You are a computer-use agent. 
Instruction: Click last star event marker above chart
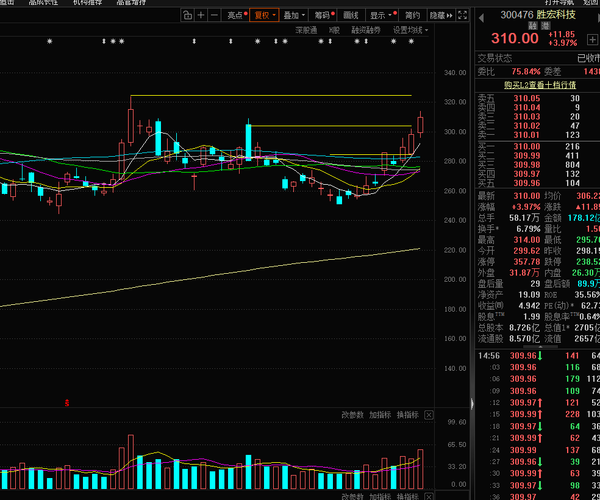point(411,41)
